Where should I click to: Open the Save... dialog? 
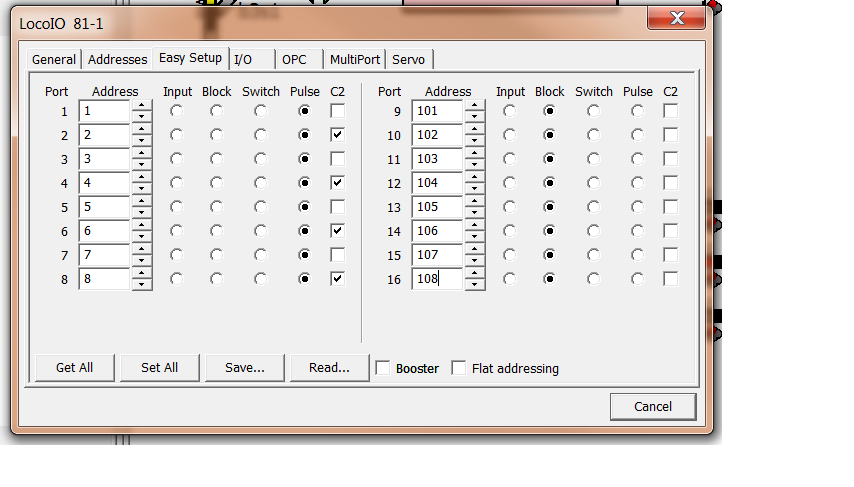pyautogui.click(x=244, y=367)
